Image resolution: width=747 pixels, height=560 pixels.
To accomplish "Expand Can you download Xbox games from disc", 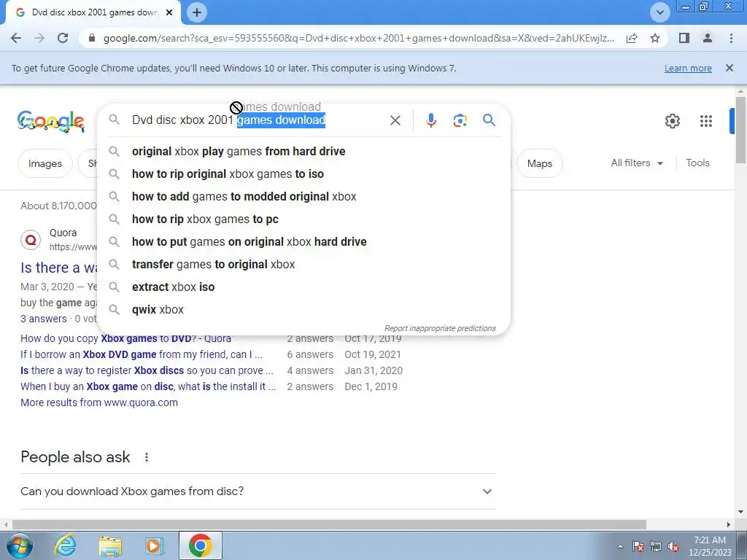I will coord(258,491).
